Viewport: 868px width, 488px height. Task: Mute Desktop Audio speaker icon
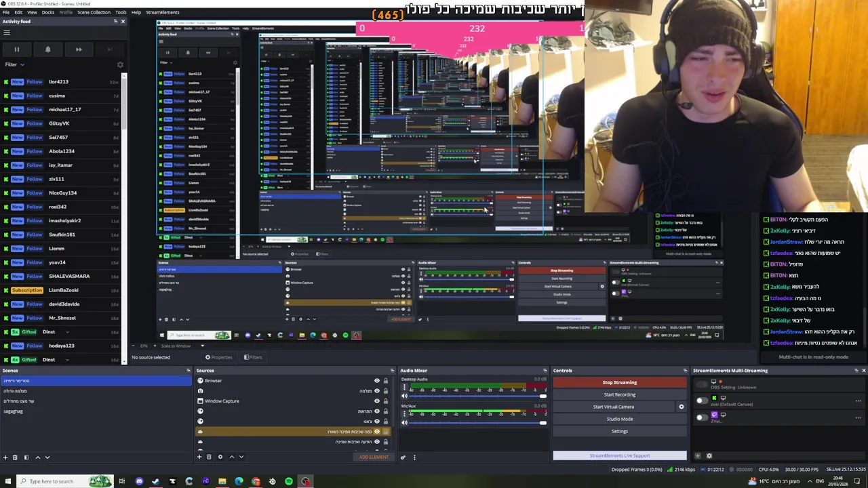pyautogui.click(x=404, y=396)
